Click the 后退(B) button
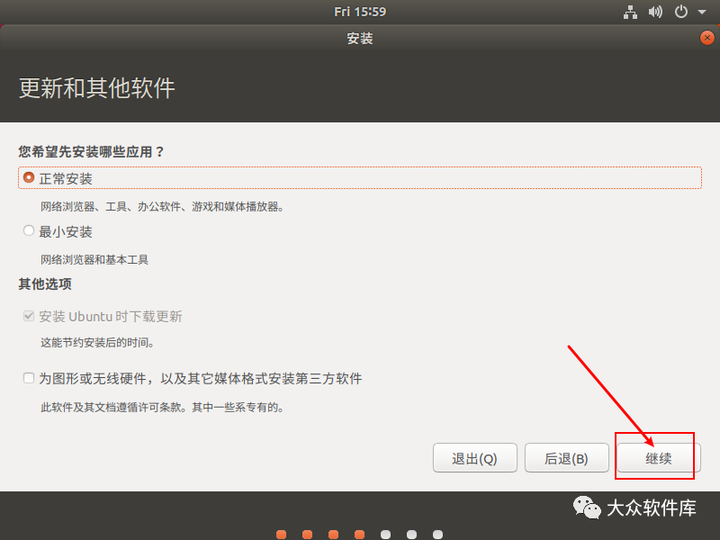720x540 pixels. pyautogui.click(x=567, y=458)
